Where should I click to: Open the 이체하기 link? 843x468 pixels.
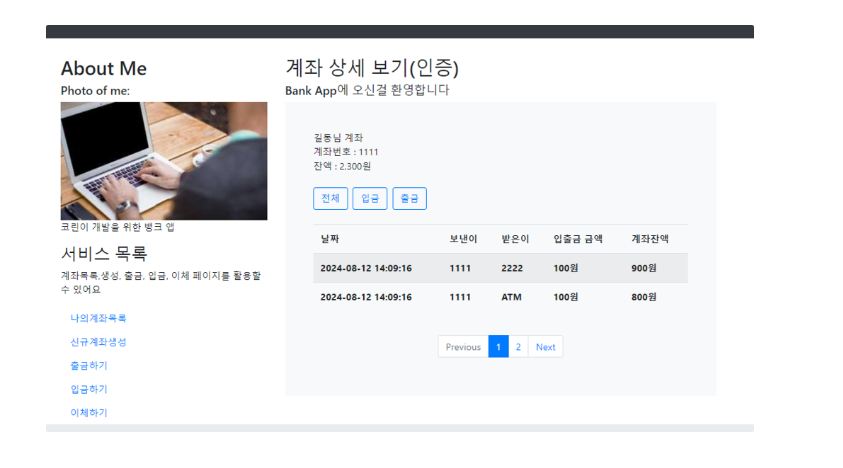click(89, 413)
